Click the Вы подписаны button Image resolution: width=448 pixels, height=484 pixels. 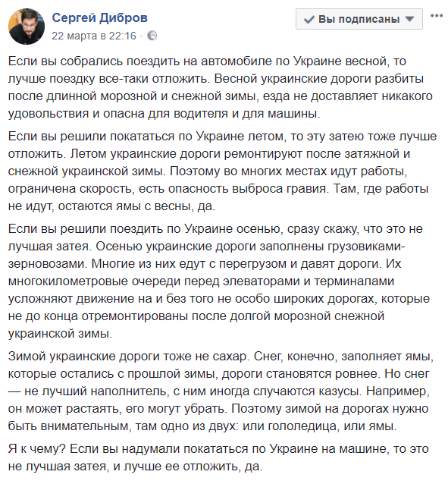(x=359, y=19)
